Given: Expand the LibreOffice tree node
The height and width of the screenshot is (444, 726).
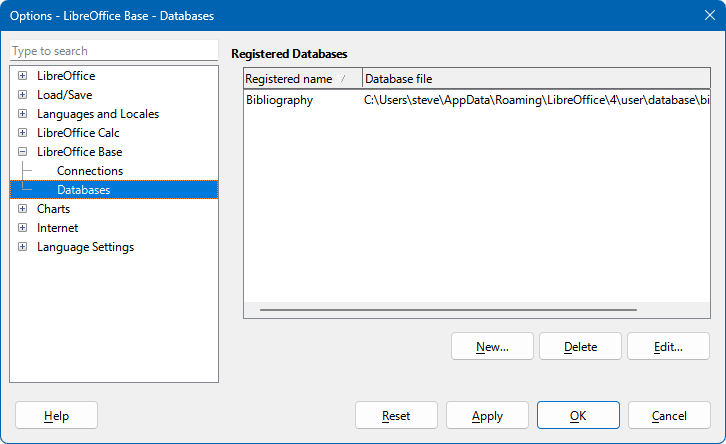Looking at the screenshot, I should point(22,75).
